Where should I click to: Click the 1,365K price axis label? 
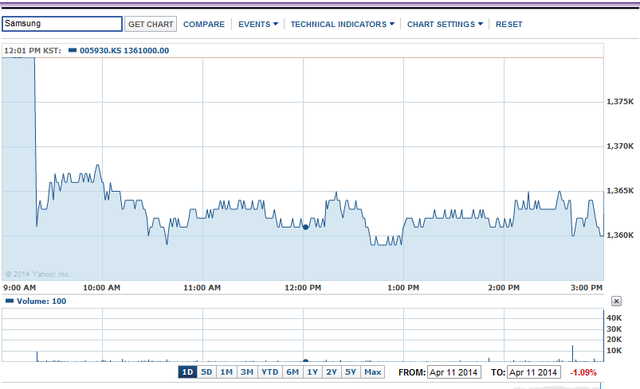click(x=620, y=191)
